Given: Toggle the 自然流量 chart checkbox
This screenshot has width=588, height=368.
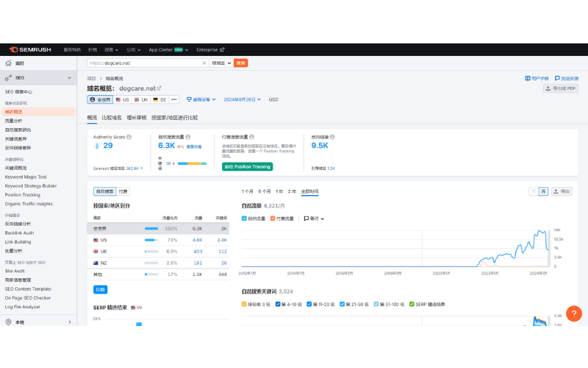Looking at the screenshot, I should click(244, 219).
